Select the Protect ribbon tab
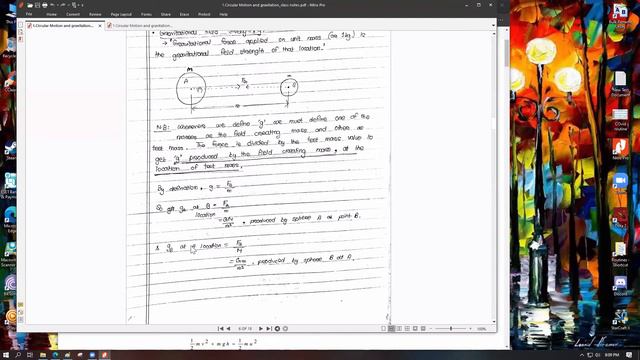Viewport: 640px width, 360px height. [x=204, y=14]
